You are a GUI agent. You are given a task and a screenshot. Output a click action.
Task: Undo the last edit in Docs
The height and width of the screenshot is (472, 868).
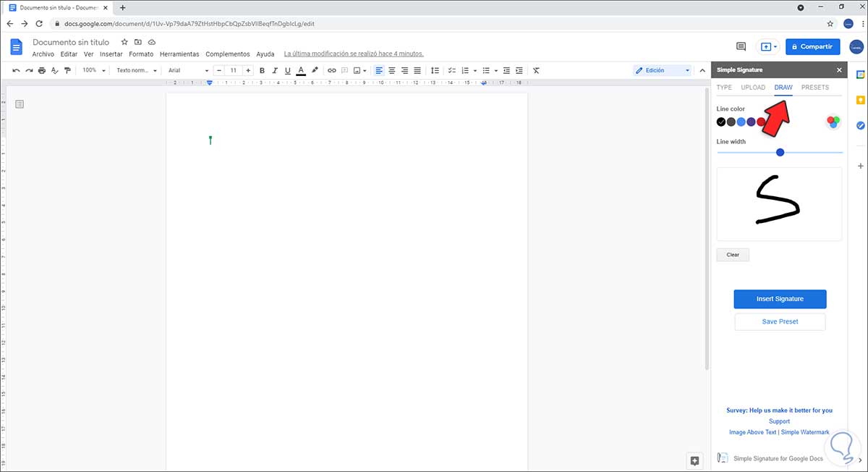(17, 70)
